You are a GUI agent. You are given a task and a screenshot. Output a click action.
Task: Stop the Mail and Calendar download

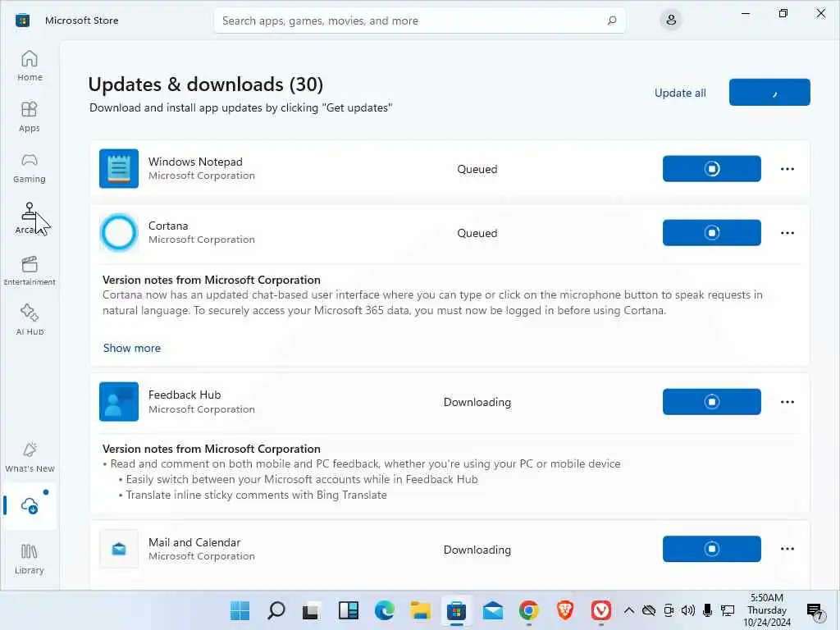tap(711, 549)
